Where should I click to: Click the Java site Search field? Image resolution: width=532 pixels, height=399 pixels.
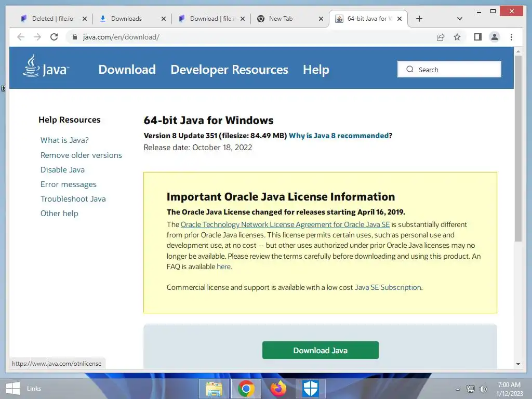pos(449,69)
